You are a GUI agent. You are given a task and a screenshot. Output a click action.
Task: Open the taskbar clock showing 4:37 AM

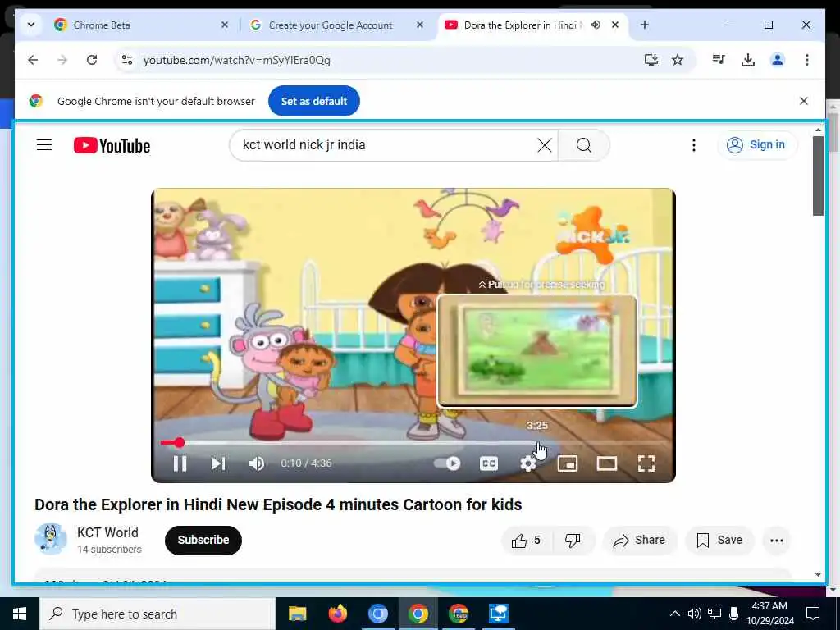[x=769, y=614]
